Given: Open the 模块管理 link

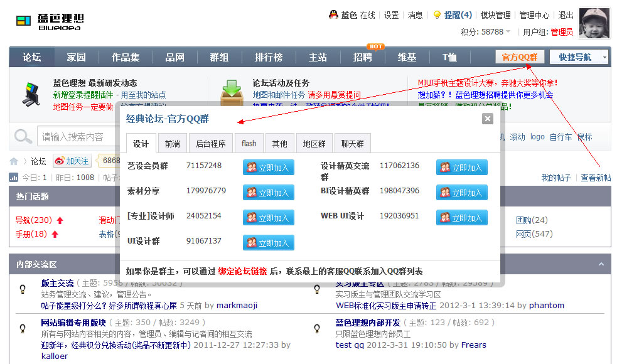Looking at the screenshot, I should tap(495, 15).
